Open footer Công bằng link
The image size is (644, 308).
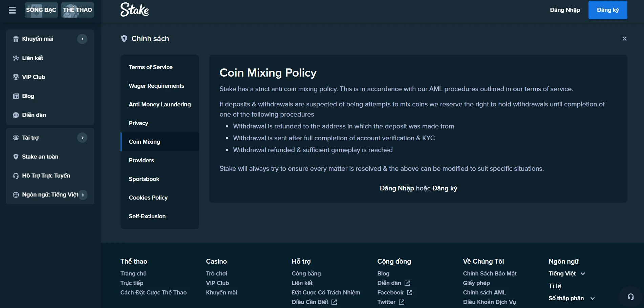click(x=306, y=273)
